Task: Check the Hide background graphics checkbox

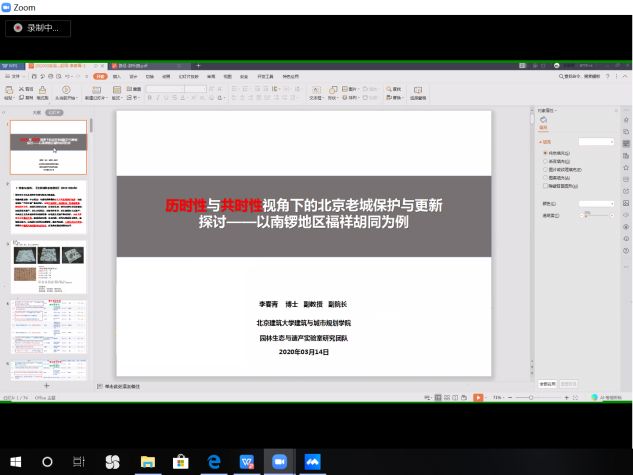Action: (544, 185)
